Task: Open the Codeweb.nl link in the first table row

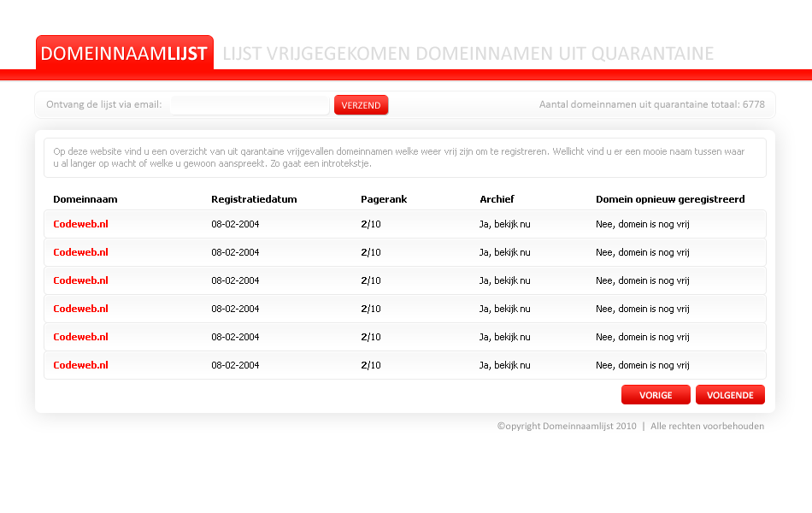Action: 81,224
